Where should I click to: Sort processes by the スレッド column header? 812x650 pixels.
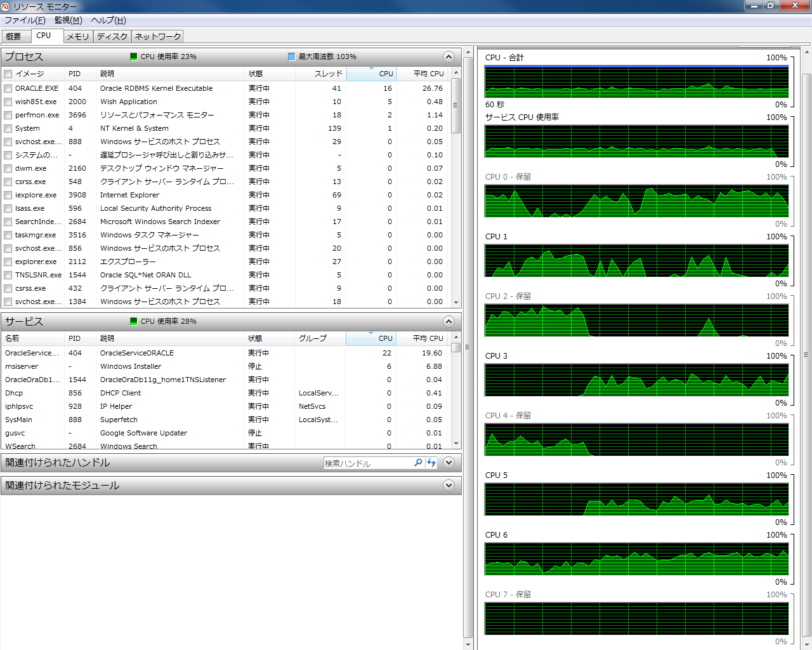pos(321,74)
